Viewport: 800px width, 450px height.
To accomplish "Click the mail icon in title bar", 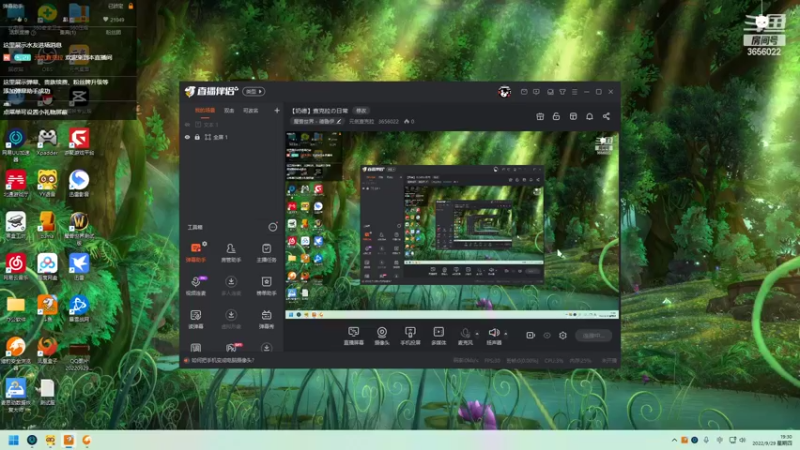I will pos(524,92).
